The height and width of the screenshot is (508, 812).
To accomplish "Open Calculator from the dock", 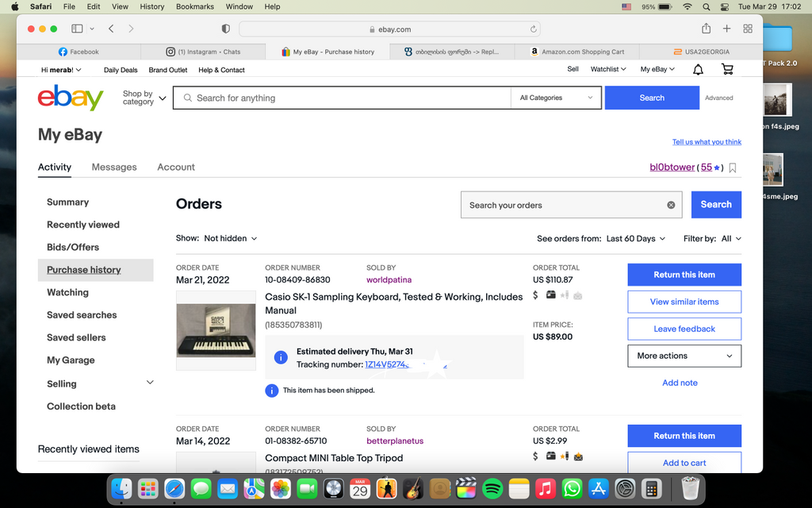I will coord(651,488).
